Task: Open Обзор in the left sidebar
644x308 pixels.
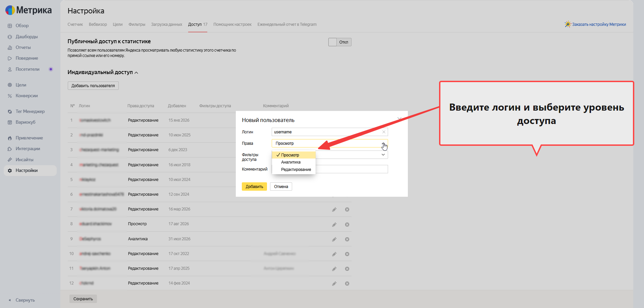Action: pos(22,26)
